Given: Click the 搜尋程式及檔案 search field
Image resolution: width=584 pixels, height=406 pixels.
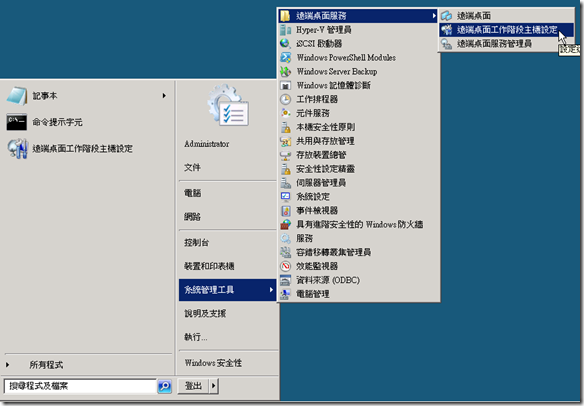Looking at the screenshot, I should 80,386.
